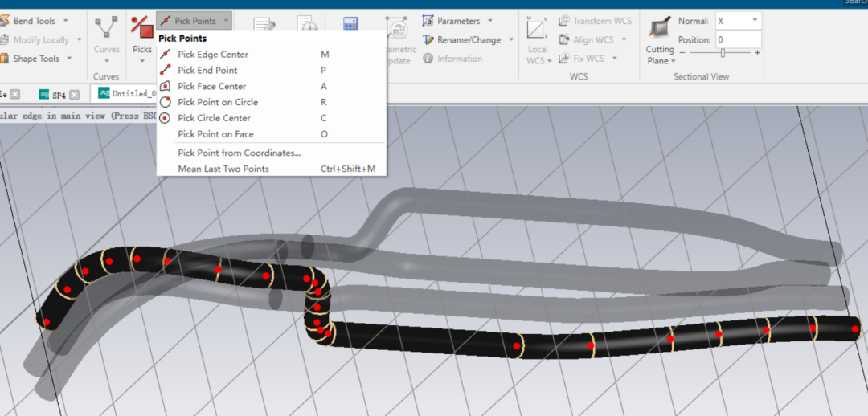Click the document clock icon in ribbon

[307, 24]
